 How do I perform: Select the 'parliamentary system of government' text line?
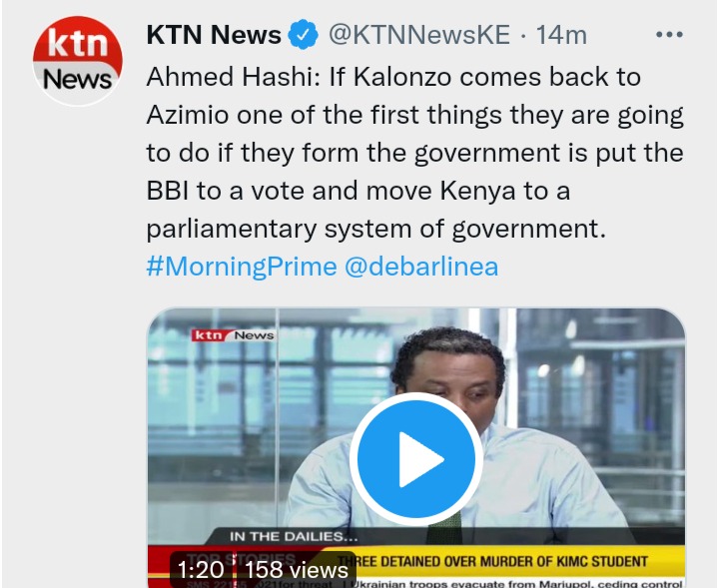375,229
